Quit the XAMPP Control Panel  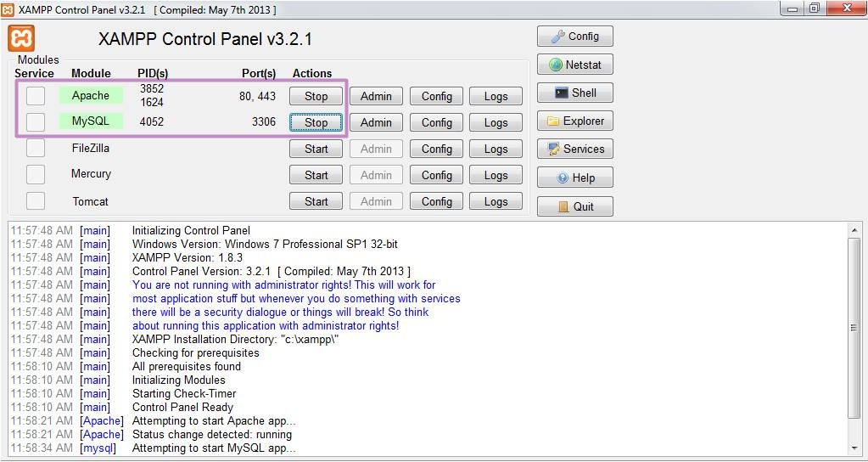pyautogui.click(x=574, y=207)
